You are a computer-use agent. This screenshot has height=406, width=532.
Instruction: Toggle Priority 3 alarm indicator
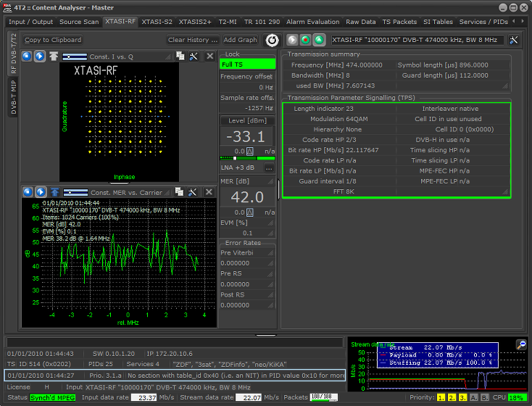463,397
